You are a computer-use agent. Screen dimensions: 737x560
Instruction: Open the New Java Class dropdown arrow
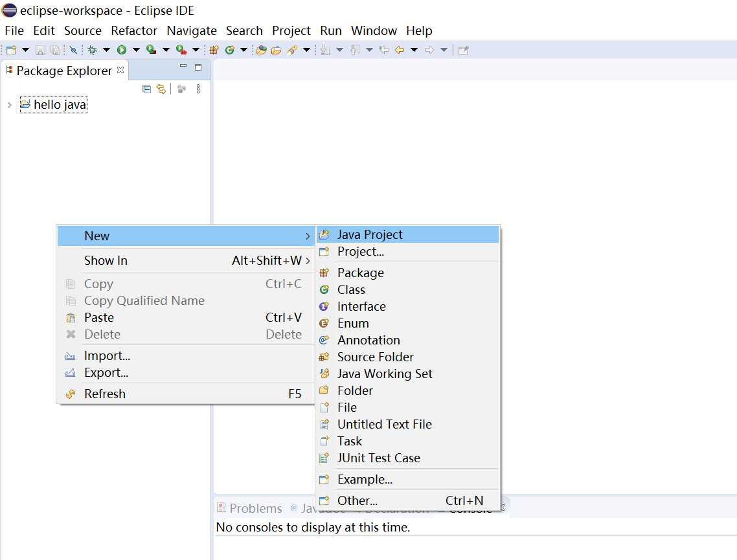tap(244, 50)
